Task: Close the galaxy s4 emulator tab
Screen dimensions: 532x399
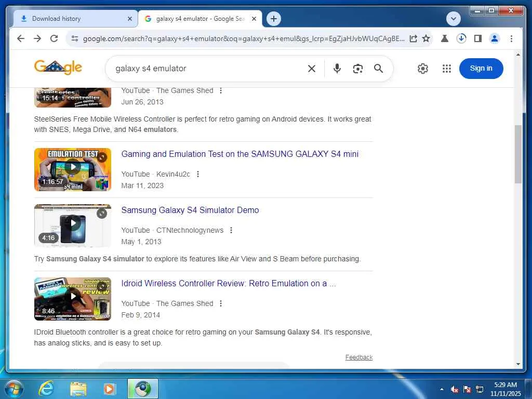Action: [x=254, y=19]
